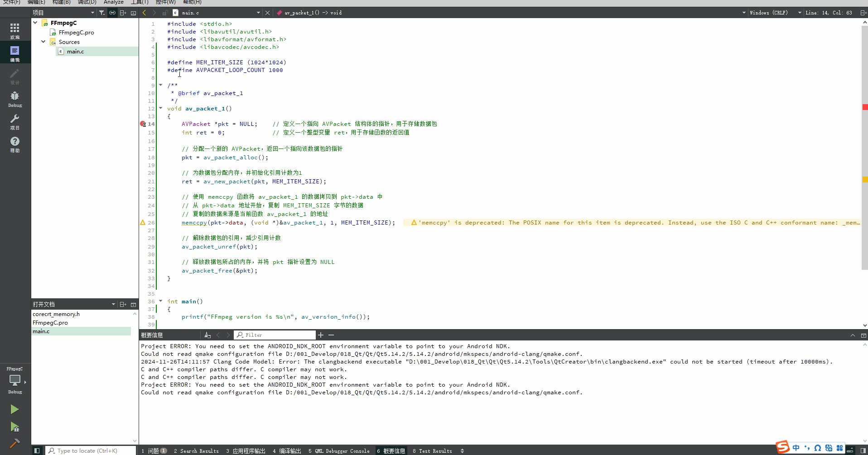Open the Welcome mode grid icon
Viewport: 868px width, 455px height.
click(15, 31)
